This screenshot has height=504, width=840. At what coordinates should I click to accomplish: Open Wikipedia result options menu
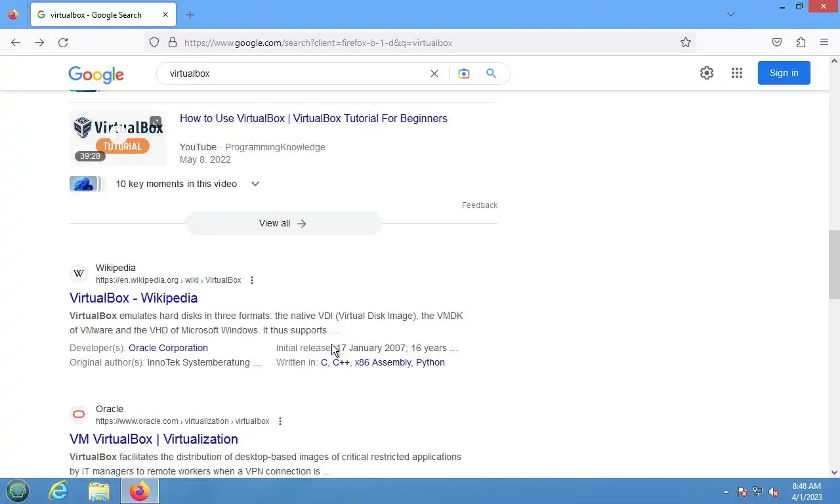point(252,280)
